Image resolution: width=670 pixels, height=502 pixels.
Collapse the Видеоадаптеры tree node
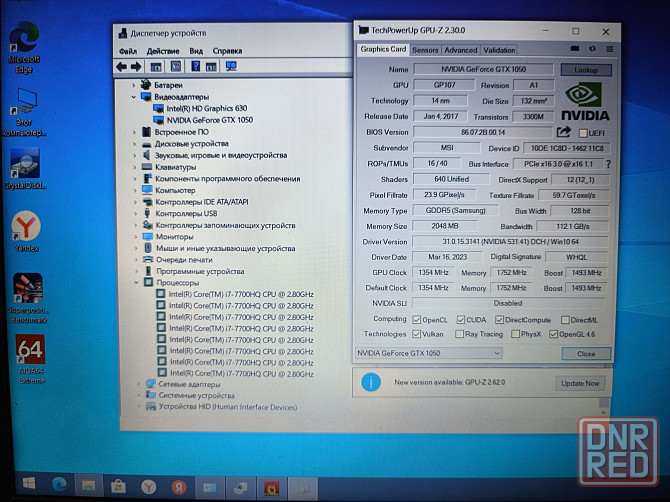135,97
